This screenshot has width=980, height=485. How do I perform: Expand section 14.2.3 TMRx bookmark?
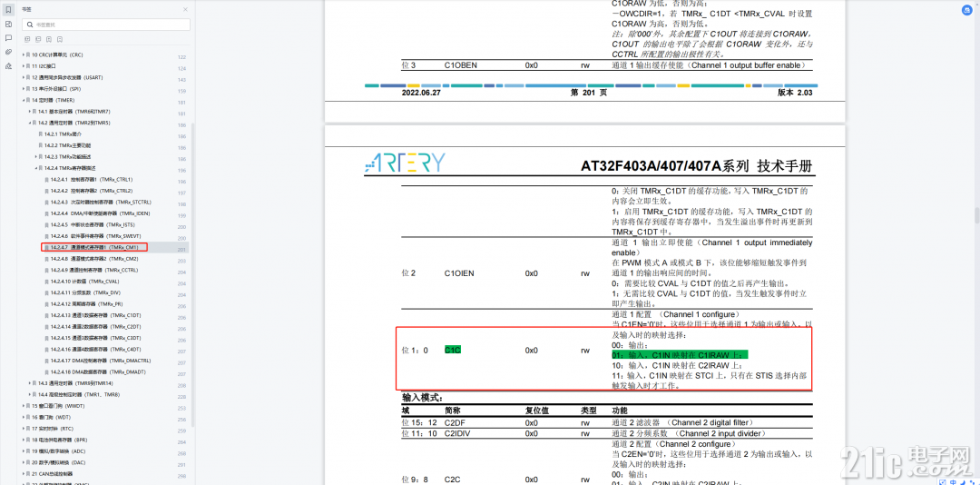[35, 156]
